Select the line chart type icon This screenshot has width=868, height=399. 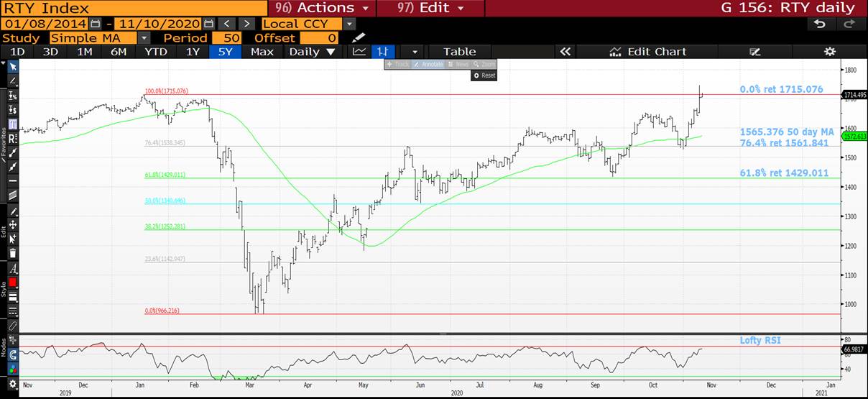(359, 52)
